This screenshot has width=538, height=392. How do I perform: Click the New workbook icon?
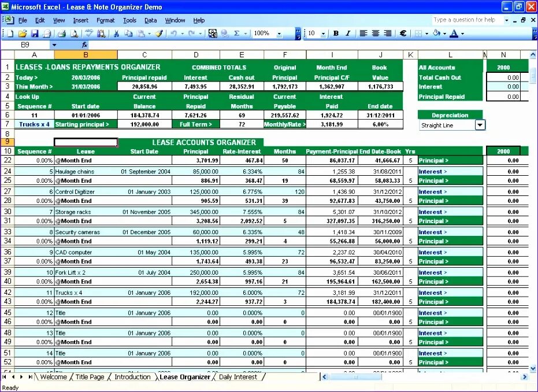pyautogui.click(x=10, y=34)
